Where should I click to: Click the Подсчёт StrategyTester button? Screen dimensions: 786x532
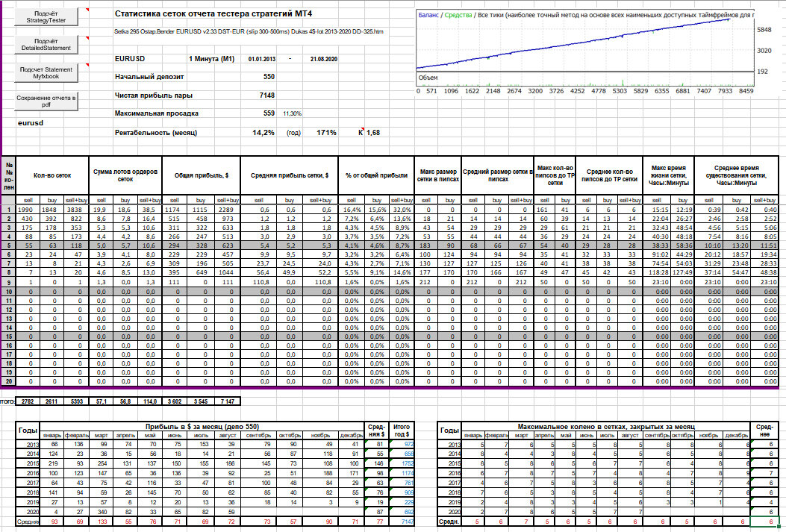coord(46,17)
